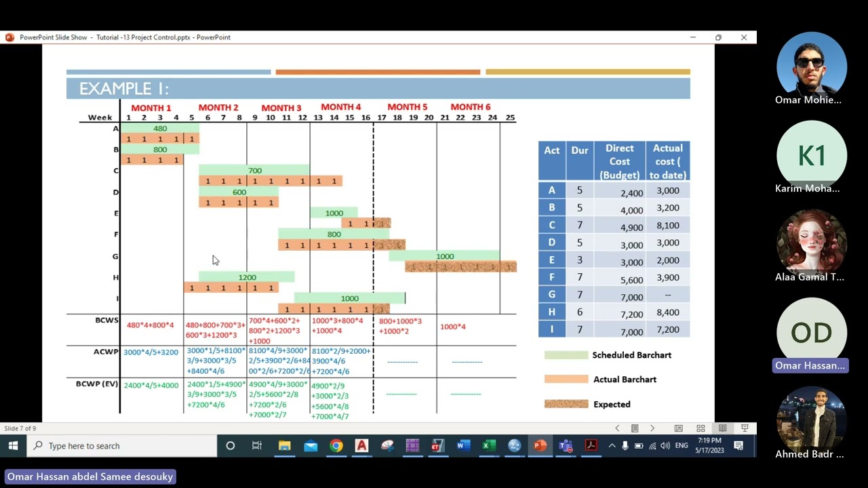Open clock showing 7:19 PM
The height and width of the screenshot is (488, 868).
tap(708, 445)
